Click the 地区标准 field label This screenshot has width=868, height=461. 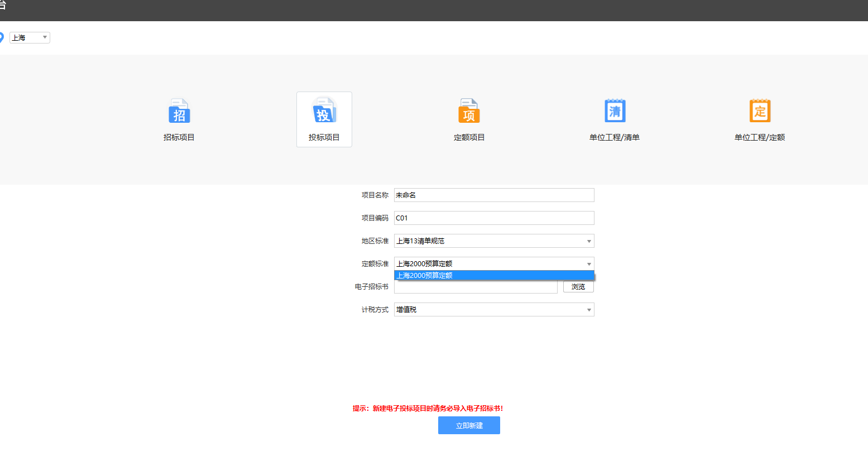coord(375,241)
